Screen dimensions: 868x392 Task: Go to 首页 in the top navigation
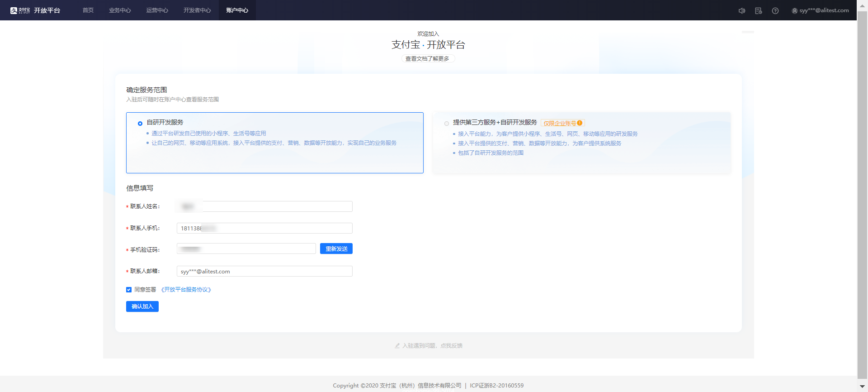(88, 10)
